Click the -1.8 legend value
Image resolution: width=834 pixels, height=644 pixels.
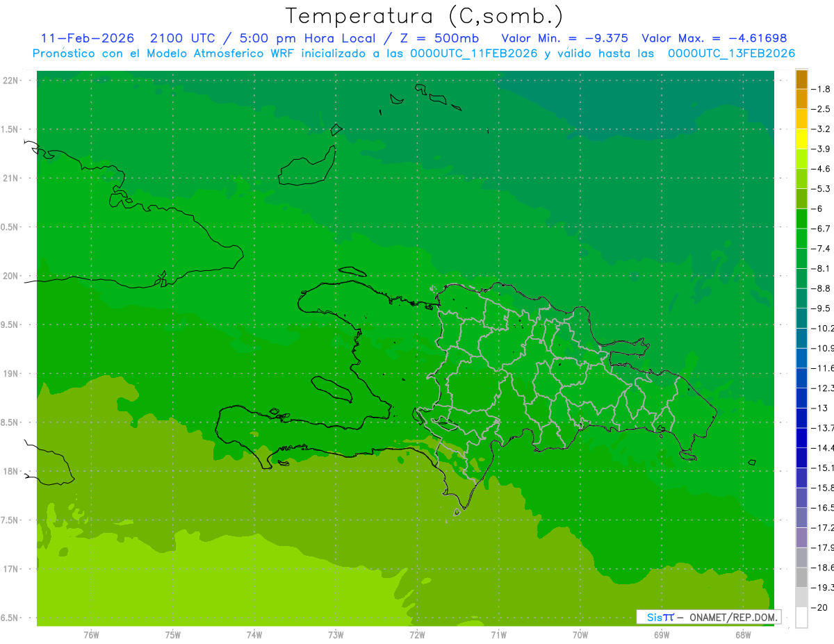click(821, 89)
